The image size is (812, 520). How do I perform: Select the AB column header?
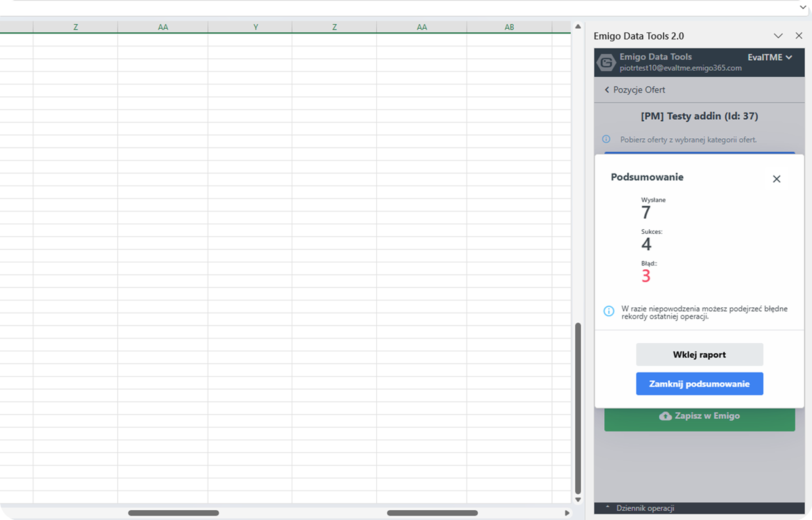(509, 27)
